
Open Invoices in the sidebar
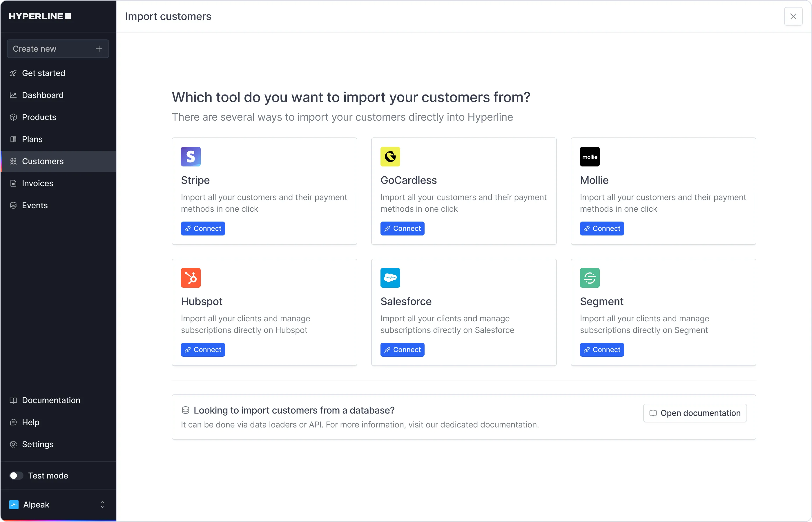pos(37,183)
